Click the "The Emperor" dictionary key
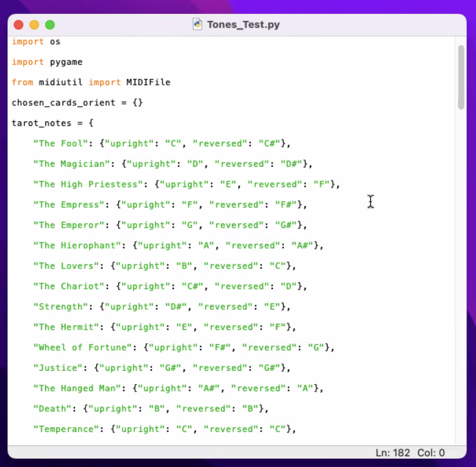The image size is (476, 467). pyautogui.click(x=69, y=225)
